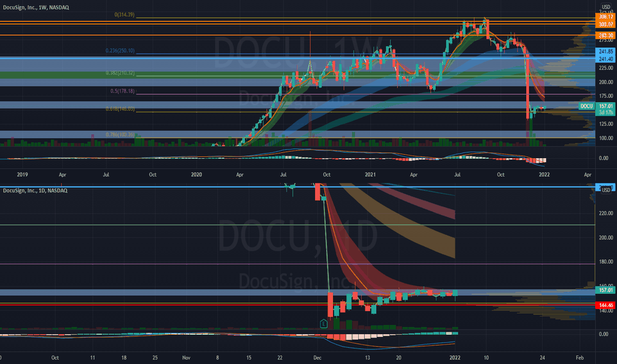Viewport: 617px width, 364px height.
Task: Click 25 on the daily time axis
Action: [155, 357]
